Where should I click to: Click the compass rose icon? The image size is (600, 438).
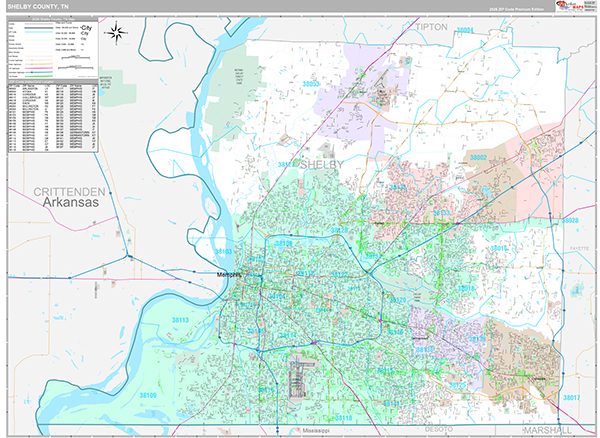point(117,33)
